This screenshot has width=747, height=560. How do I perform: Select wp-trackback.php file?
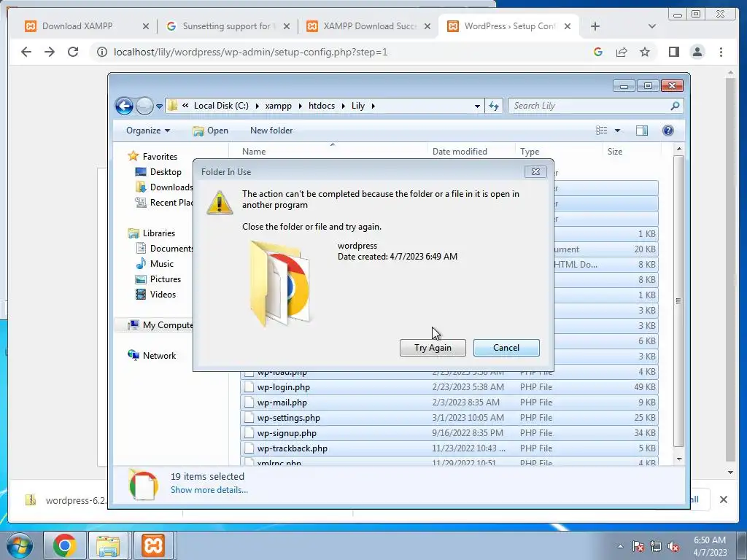click(x=449, y=448)
